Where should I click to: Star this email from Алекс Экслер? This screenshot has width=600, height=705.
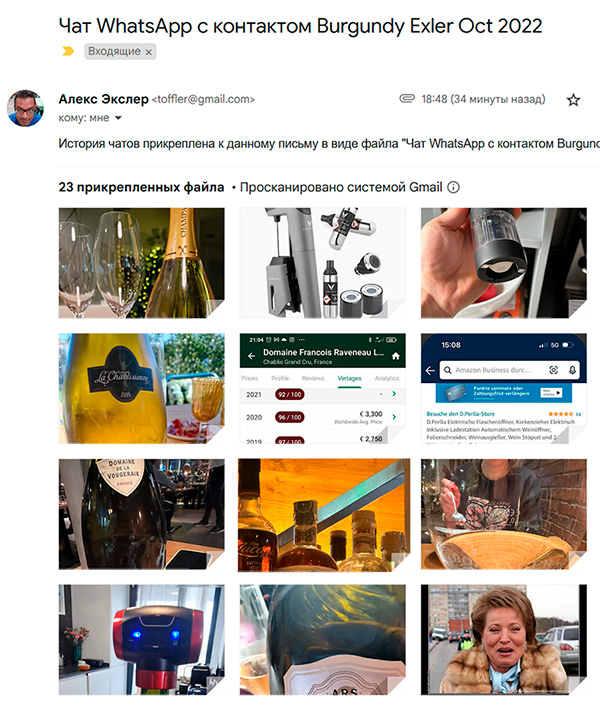573,100
